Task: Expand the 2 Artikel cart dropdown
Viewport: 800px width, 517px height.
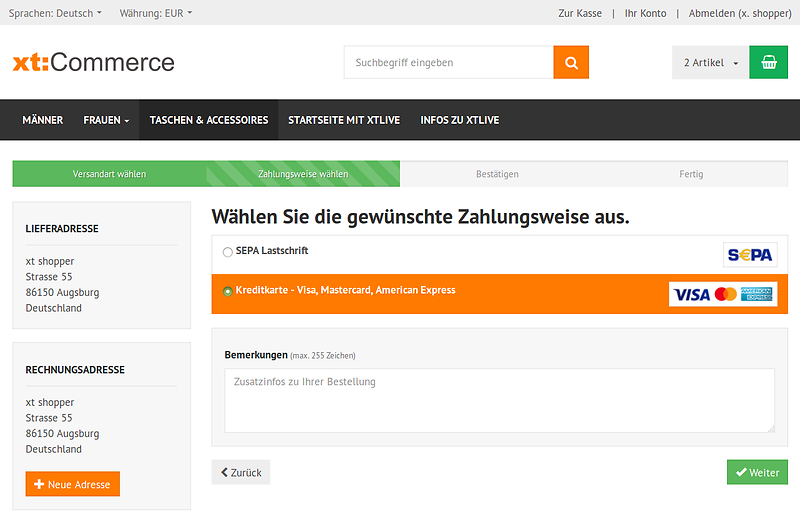Action: (710, 62)
